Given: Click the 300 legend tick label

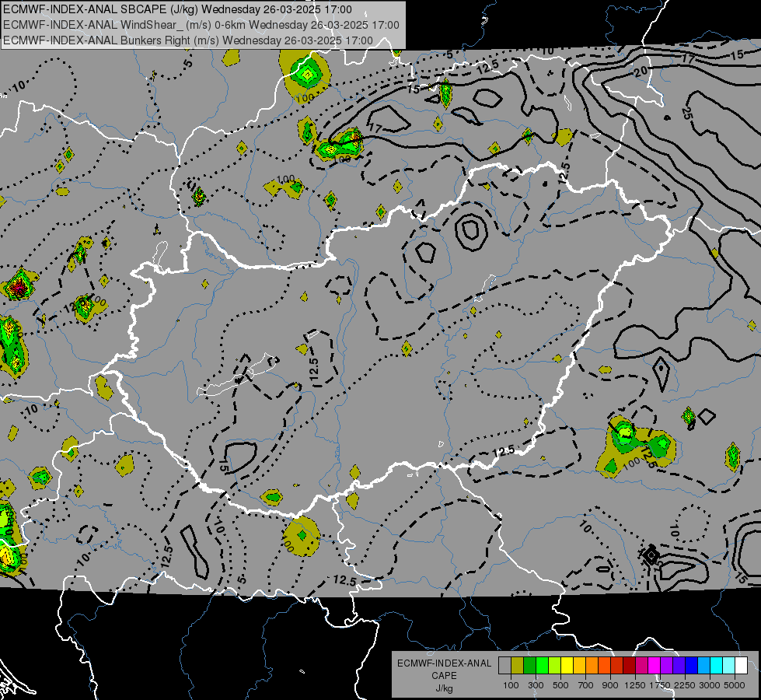Looking at the screenshot, I should tap(536, 685).
